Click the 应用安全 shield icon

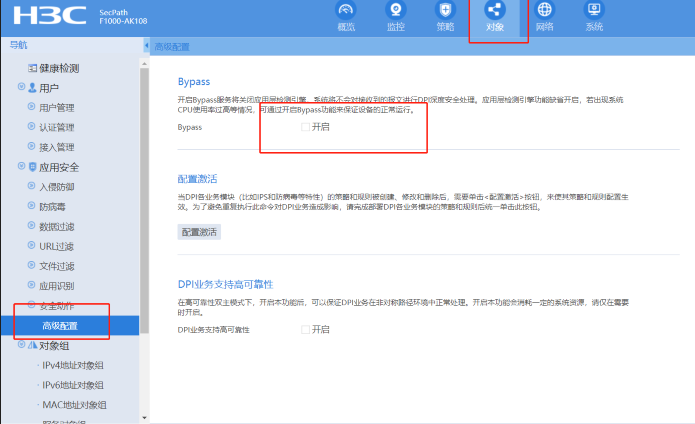(32, 167)
